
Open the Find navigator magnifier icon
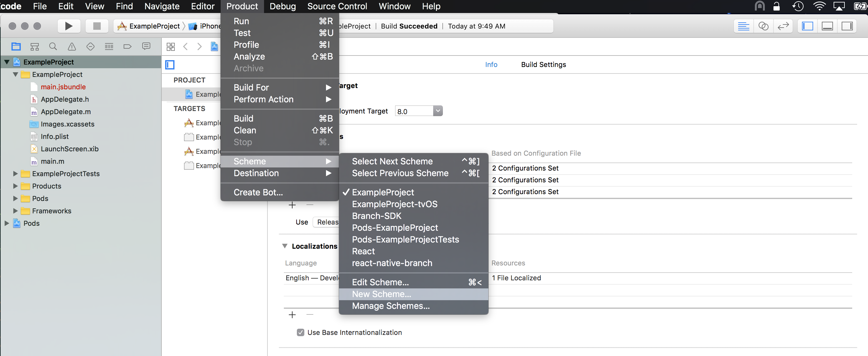click(53, 47)
